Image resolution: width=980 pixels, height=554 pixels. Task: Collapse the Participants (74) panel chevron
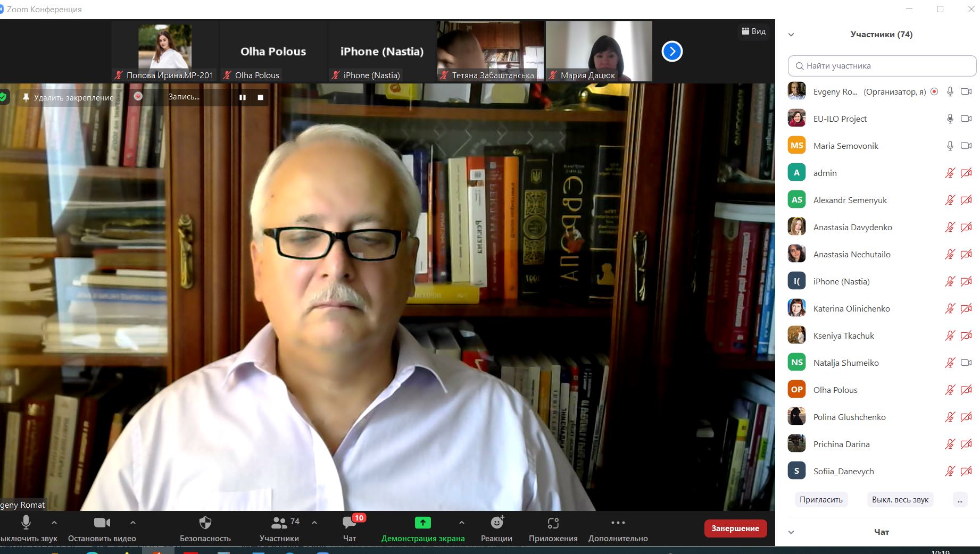pos(791,35)
